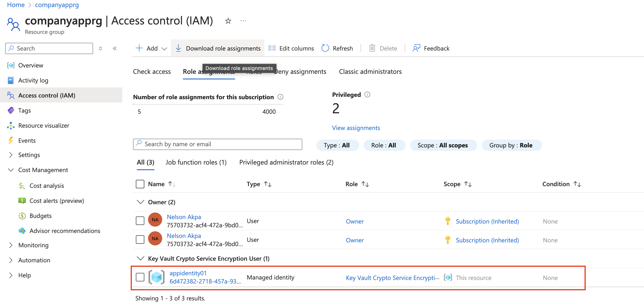Click the sidebar expand/collapse diamond icon
This screenshot has height=307, width=644.
click(x=101, y=48)
